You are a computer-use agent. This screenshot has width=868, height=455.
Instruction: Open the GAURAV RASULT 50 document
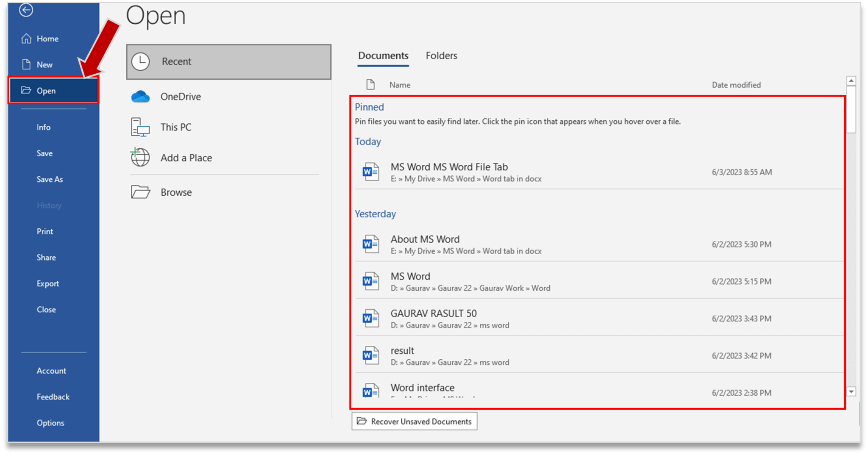click(x=599, y=319)
